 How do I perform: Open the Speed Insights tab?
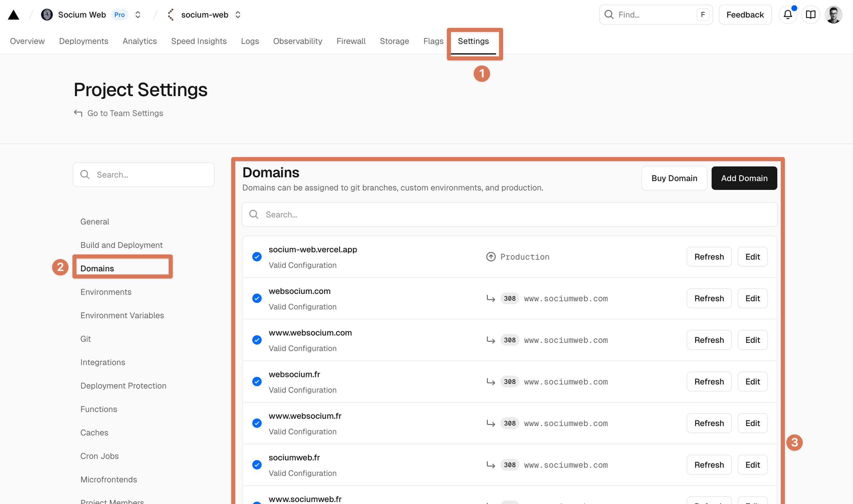[x=199, y=41]
